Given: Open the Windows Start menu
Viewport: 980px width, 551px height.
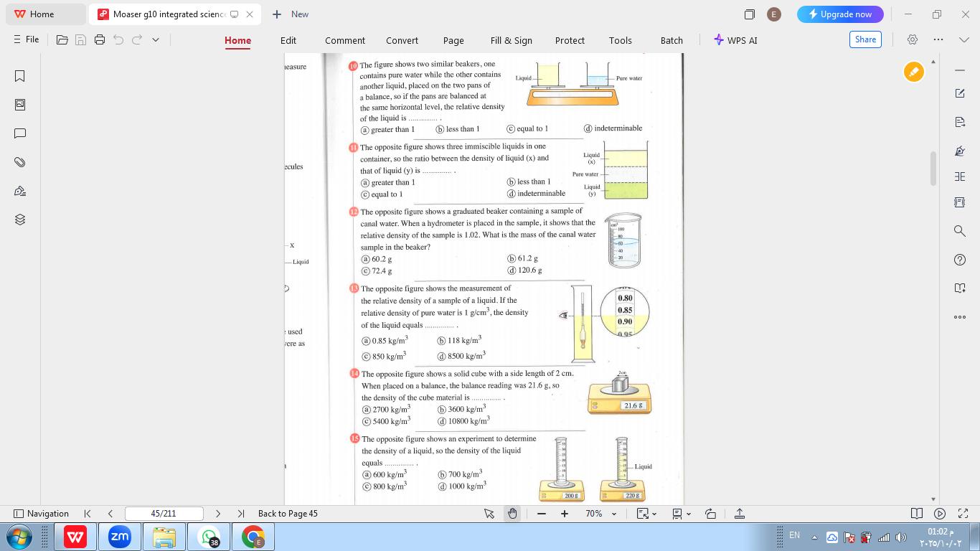Looking at the screenshot, I should click(x=19, y=537).
